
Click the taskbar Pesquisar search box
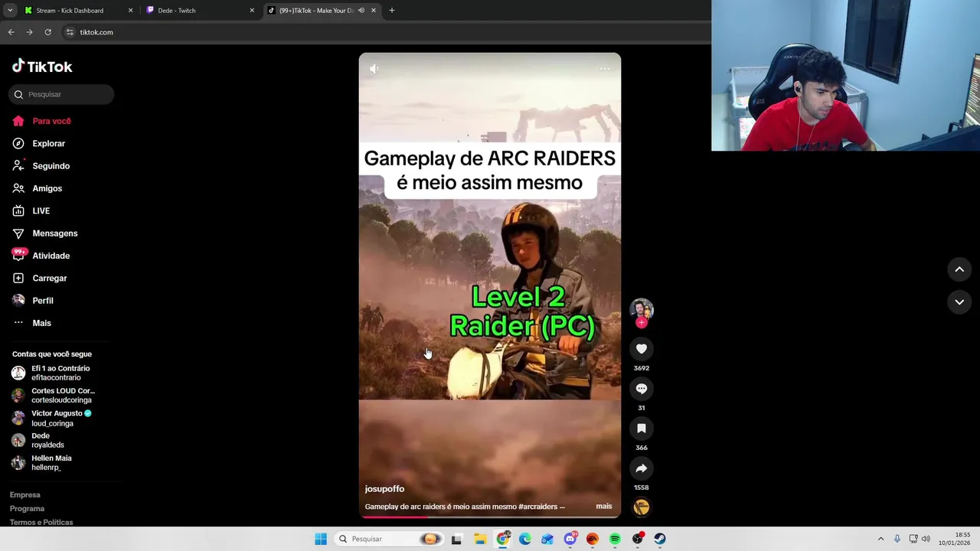coord(390,539)
